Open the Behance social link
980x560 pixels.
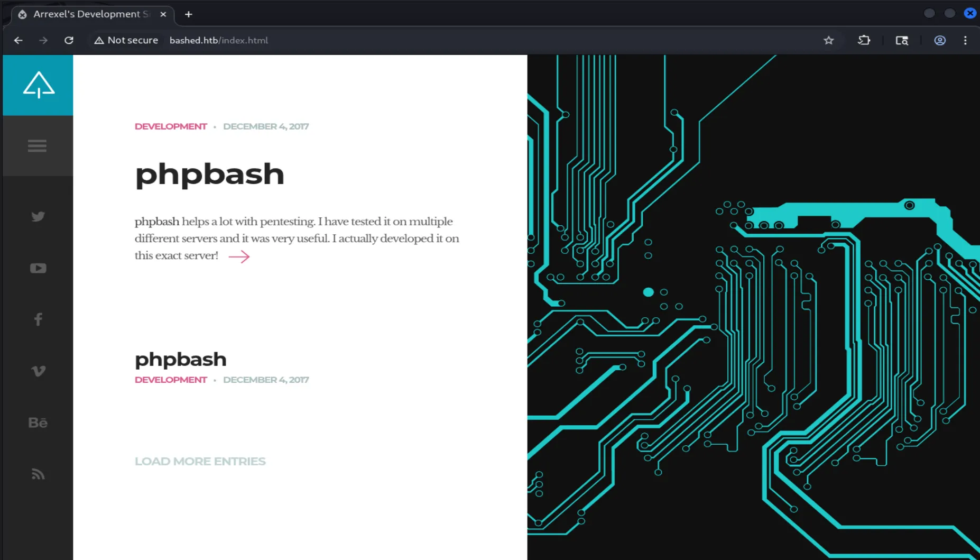click(x=38, y=423)
